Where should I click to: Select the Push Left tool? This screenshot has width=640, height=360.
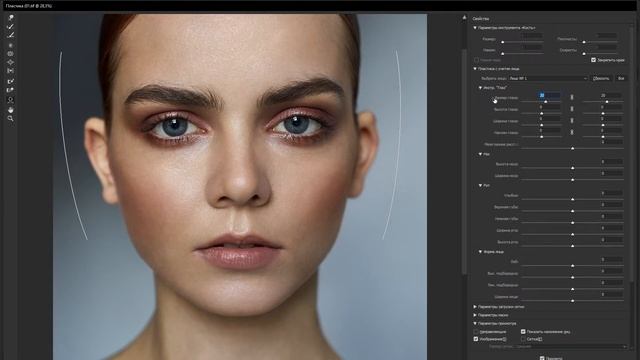point(11,71)
